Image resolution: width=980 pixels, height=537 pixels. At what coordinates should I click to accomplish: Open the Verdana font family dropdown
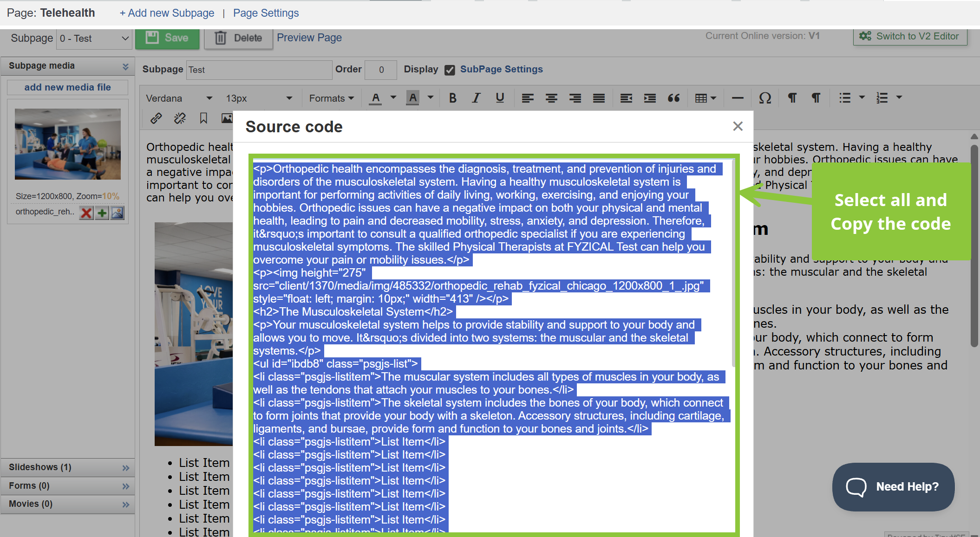[179, 98]
